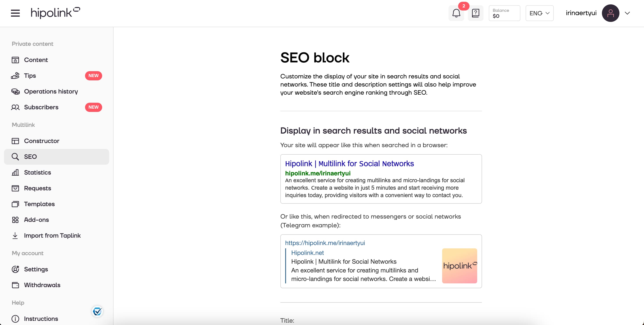Screen dimensions: 644x325
Task: Click 'Display in search results' heading
Action: tap(374, 131)
